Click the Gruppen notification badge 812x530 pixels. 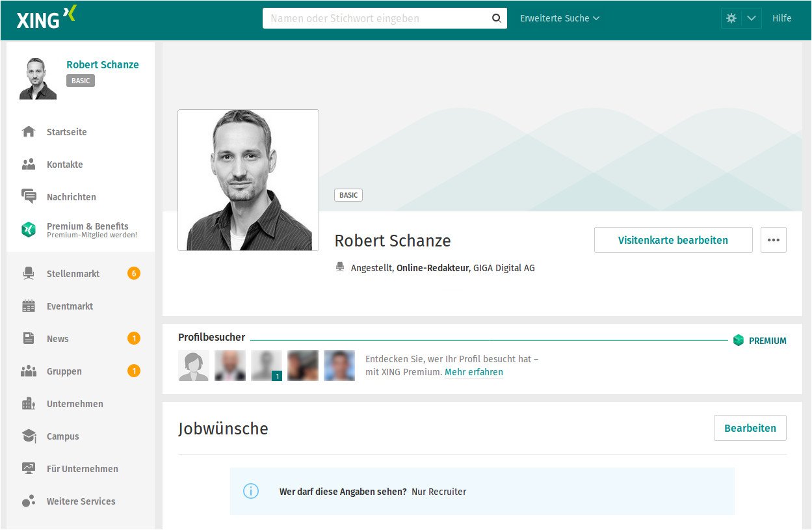pos(134,371)
